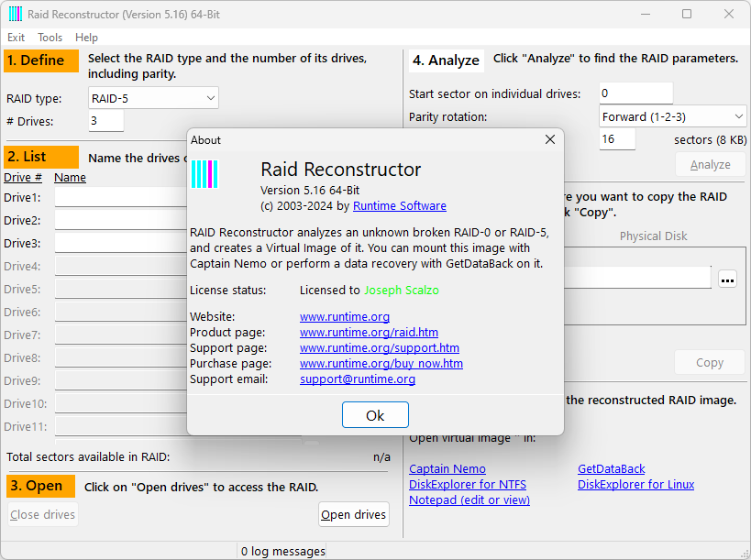Select the Physical Disk tab
751x560 pixels.
click(653, 236)
